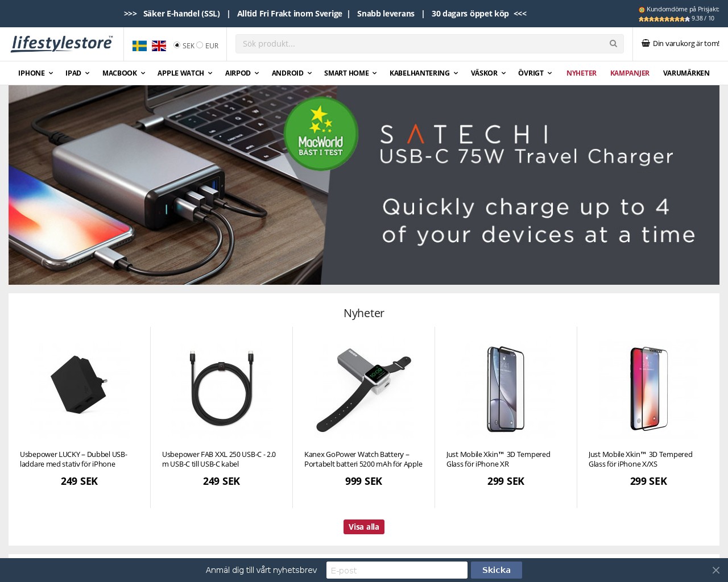
Task: Click the search magnifier icon
Action: (613, 44)
